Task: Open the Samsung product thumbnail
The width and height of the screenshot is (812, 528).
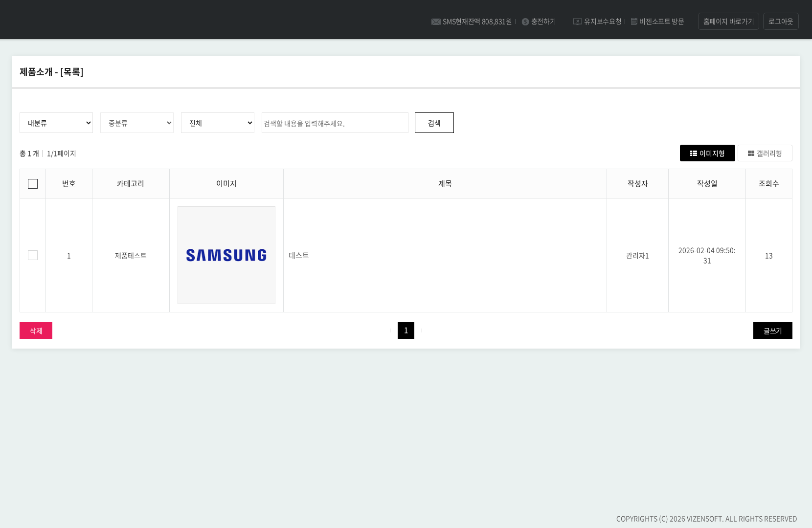Action: 226,255
